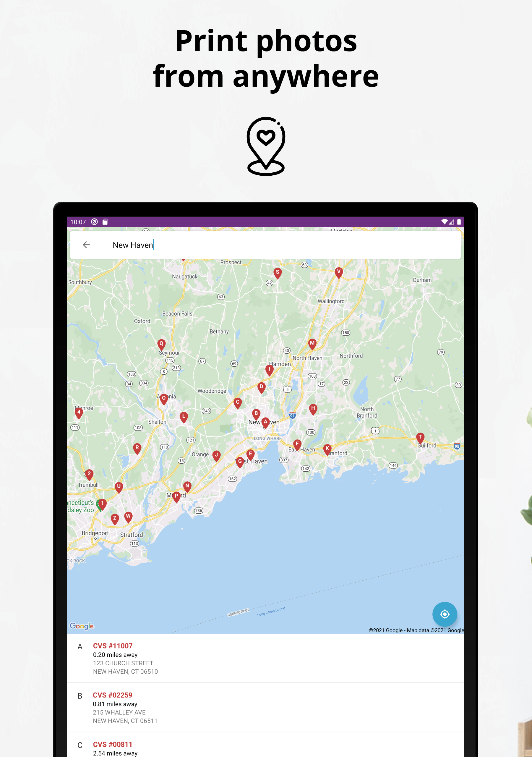Select map pin C near Woodbridge
532x757 pixels.
(x=238, y=403)
